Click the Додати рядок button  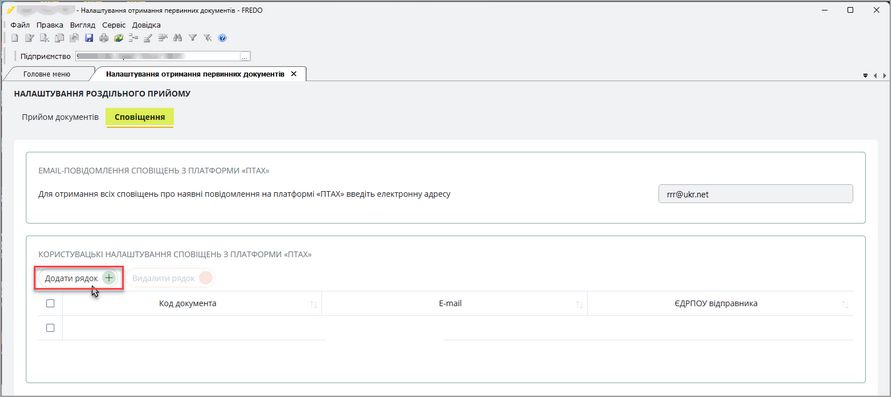(x=78, y=278)
